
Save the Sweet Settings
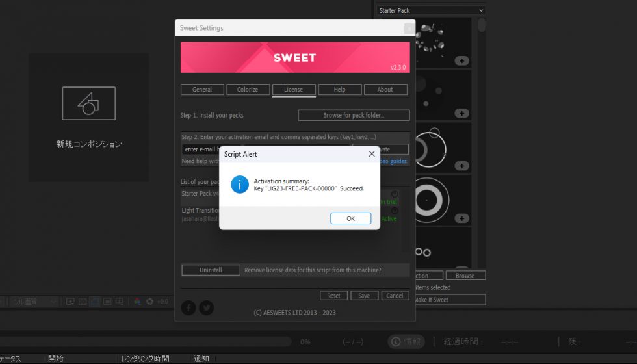[x=364, y=296]
